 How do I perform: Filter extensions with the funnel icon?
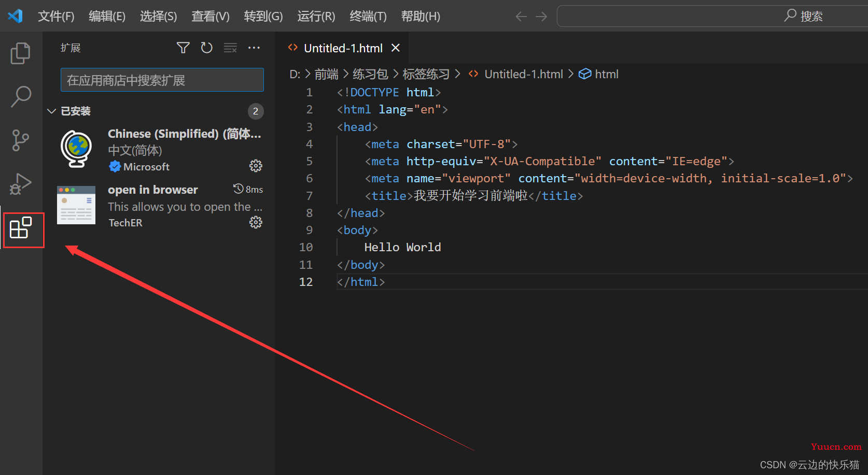[183, 48]
